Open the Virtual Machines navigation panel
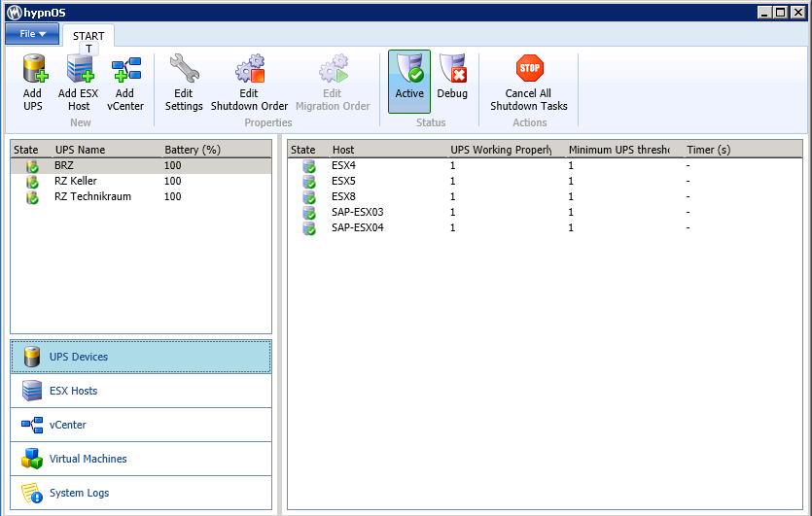812x516 pixels. point(141,459)
